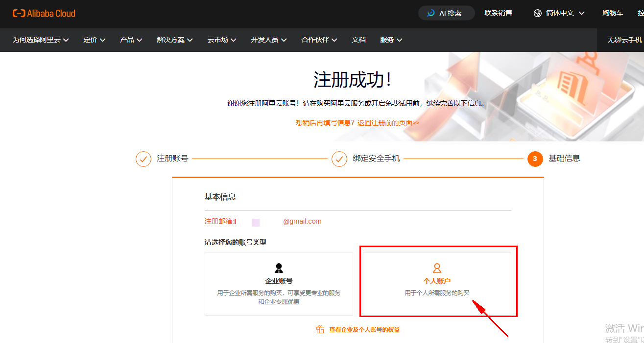The height and width of the screenshot is (343, 644).
Task: Click the 注册邮箱 label
Action: pyautogui.click(x=220, y=221)
